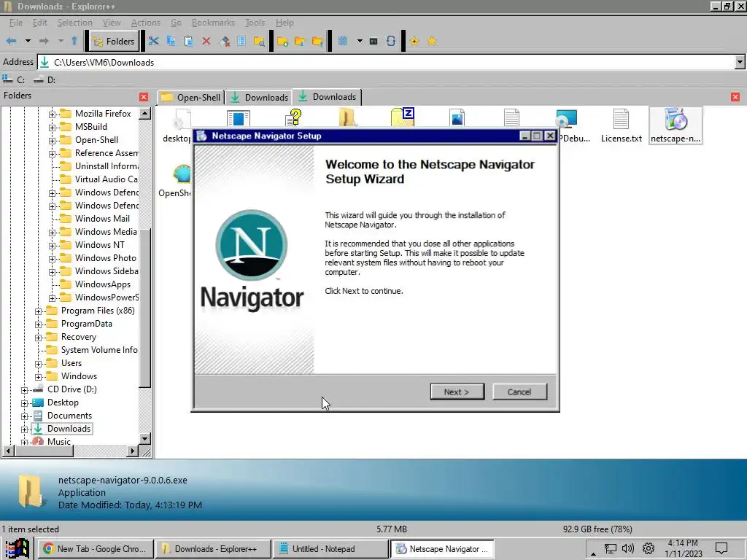Click the Forward arrow in Explorer++ toolbar
747x560 pixels.
[44, 42]
